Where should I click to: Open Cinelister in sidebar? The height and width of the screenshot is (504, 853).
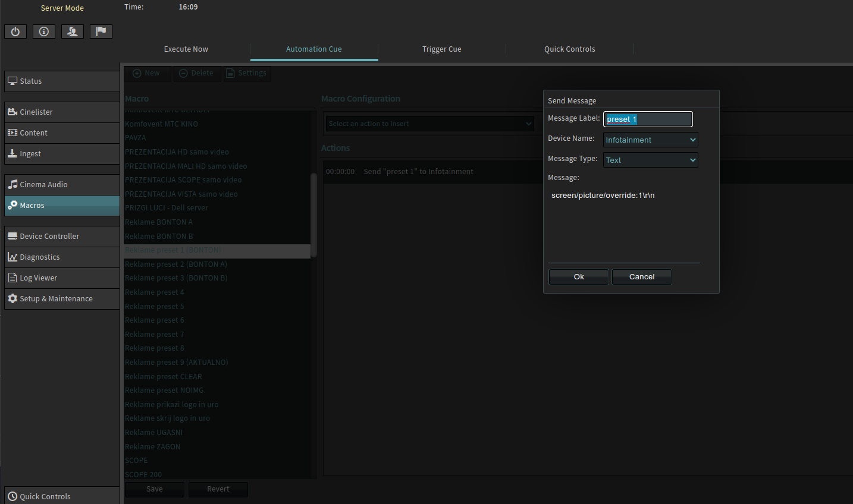[62, 112]
